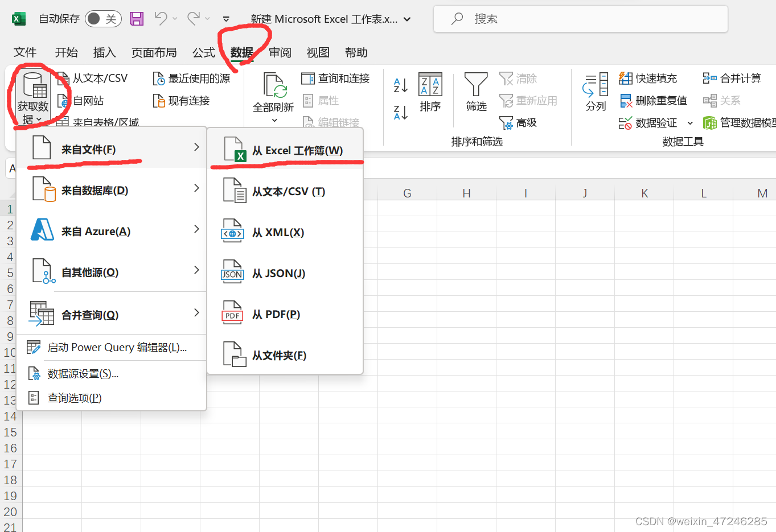Choose 从 PDF(P) in submenu
The height and width of the screenshot is (532, 776).
[285, 315]
